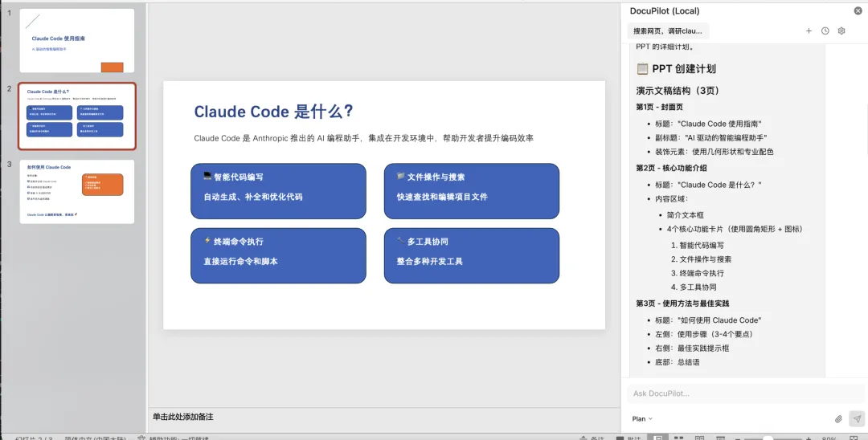Click bullet '简介文本框'
This screenshot has width=868, height=440.
tap(686, 215)
